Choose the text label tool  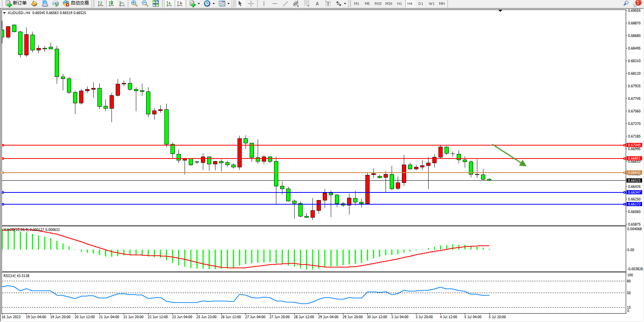coord(317,3)
